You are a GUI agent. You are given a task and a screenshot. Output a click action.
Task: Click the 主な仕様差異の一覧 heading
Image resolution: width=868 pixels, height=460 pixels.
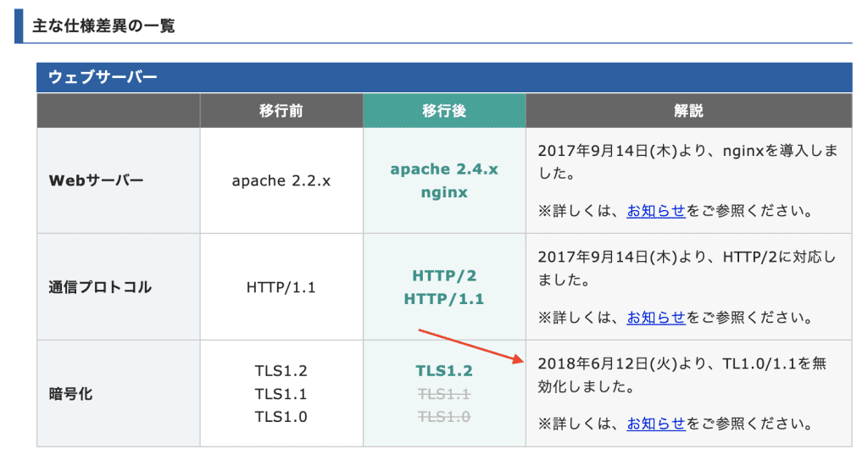pyautogui.click(x=103, y=25)
